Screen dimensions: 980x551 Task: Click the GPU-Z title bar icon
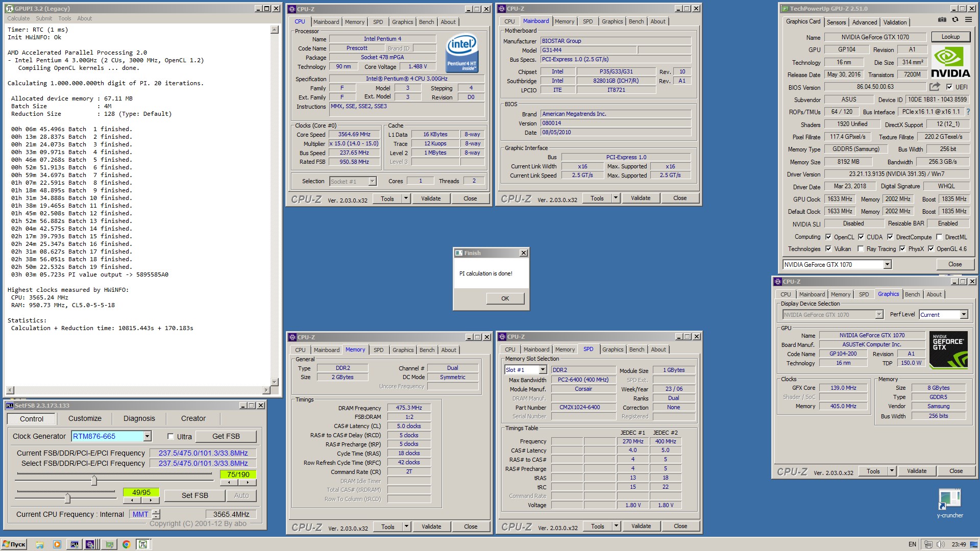click(785, 9)
